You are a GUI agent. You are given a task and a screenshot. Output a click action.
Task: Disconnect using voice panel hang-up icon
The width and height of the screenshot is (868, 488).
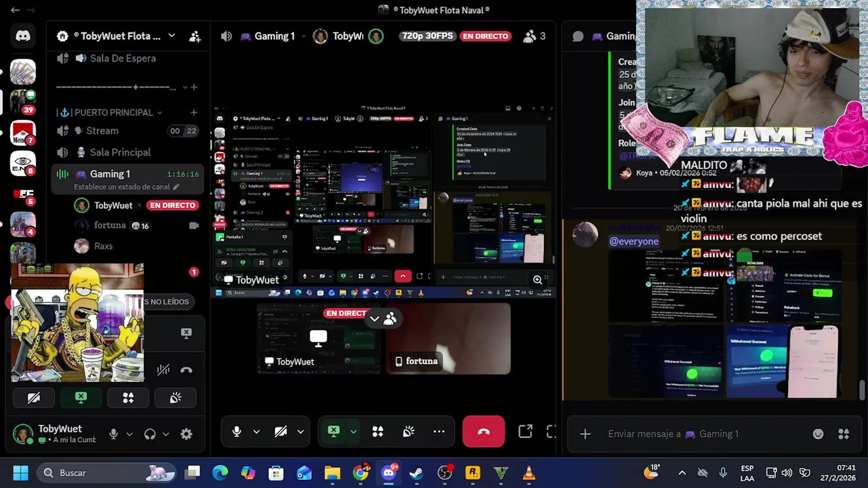pos(186,370)
